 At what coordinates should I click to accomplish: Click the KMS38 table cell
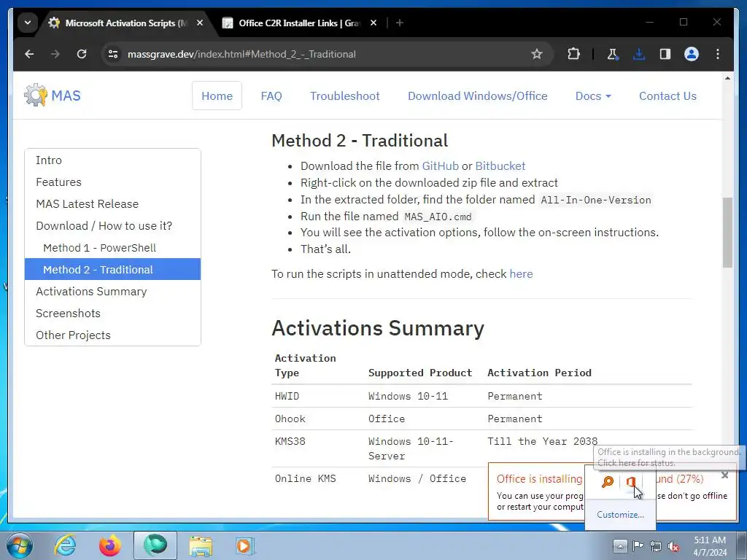point(290,441)
